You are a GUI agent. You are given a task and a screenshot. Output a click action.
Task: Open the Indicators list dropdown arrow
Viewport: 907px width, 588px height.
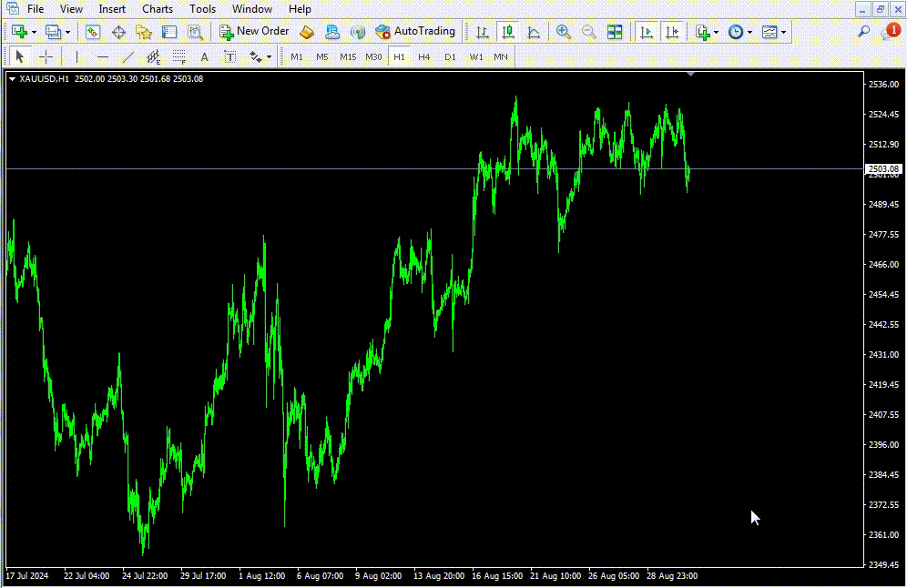pos(716,33)
